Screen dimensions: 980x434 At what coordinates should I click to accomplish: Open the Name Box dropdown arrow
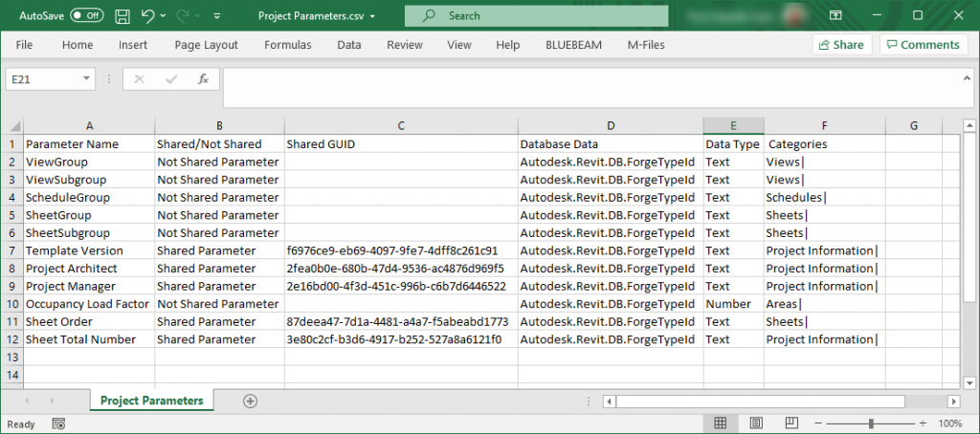pos(86,79)
